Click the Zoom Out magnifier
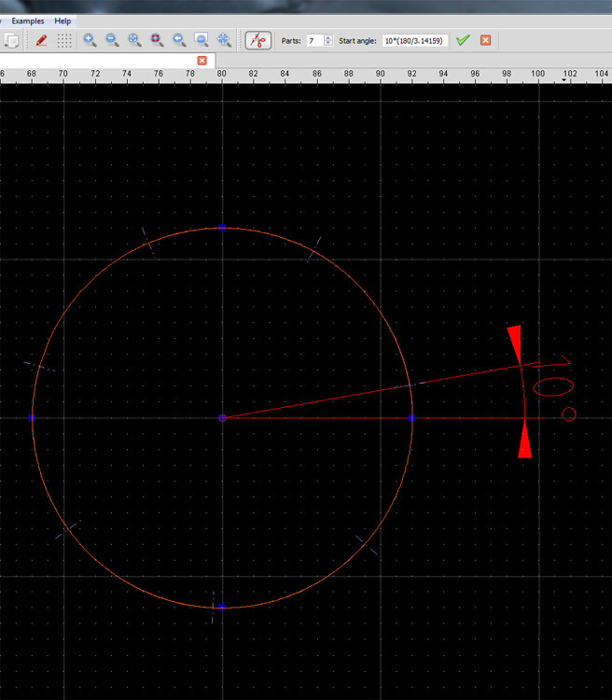Screen dimensions: 612x700 pyautogui.click(x=112, y=40)
